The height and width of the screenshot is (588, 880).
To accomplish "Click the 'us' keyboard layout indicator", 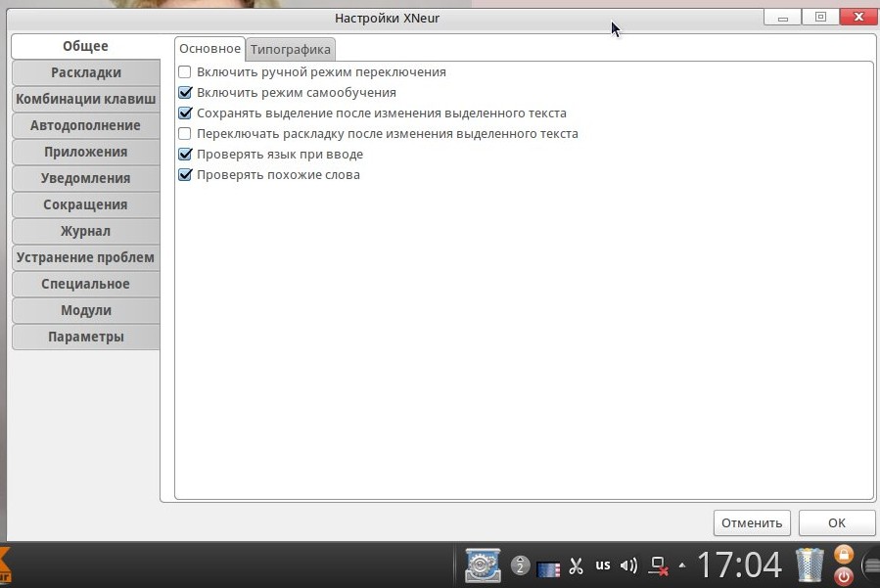I will (x=603, y=565).
